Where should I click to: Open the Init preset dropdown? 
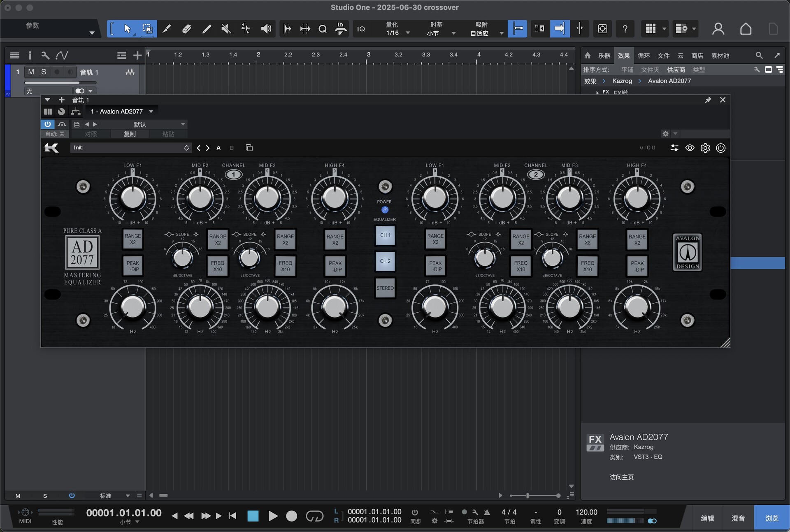point(130,148)
